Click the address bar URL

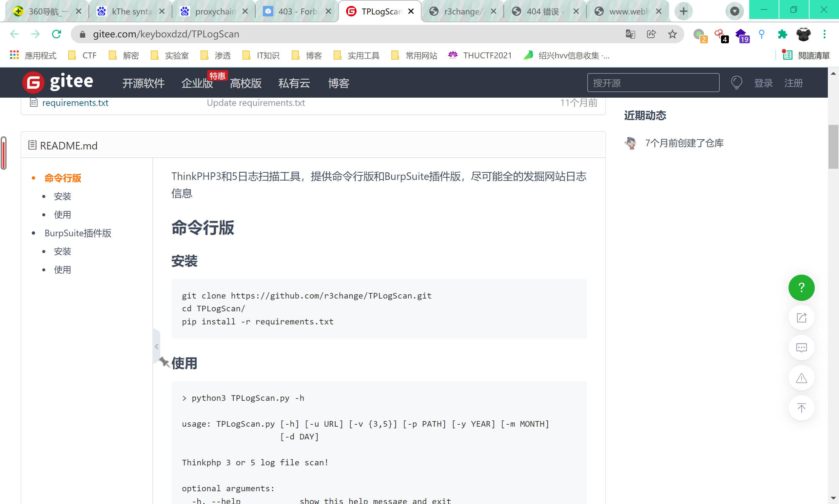(166, 34)
